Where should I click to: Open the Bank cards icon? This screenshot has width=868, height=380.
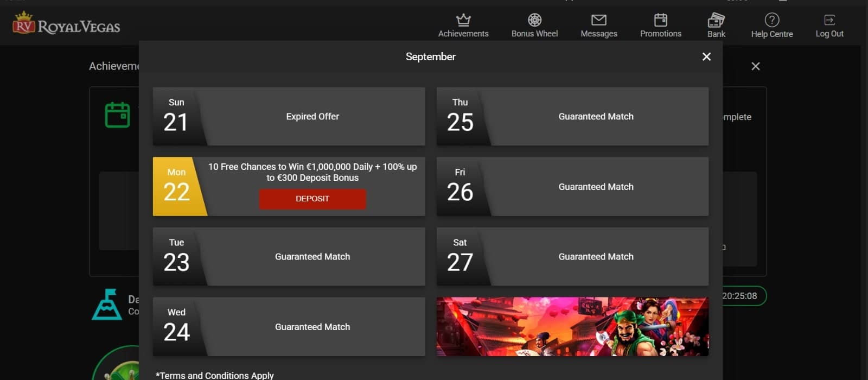pyautogui.click(x=716, y=20)
